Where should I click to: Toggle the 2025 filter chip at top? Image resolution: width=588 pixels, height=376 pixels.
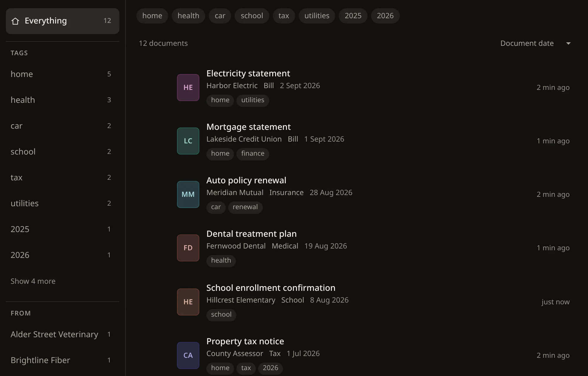click(x=353, y=16)
